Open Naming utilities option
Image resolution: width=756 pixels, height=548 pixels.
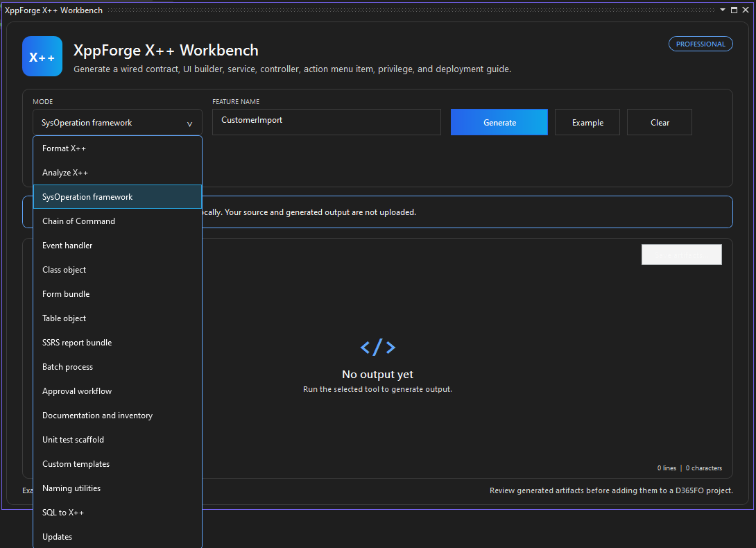point(117,488)
